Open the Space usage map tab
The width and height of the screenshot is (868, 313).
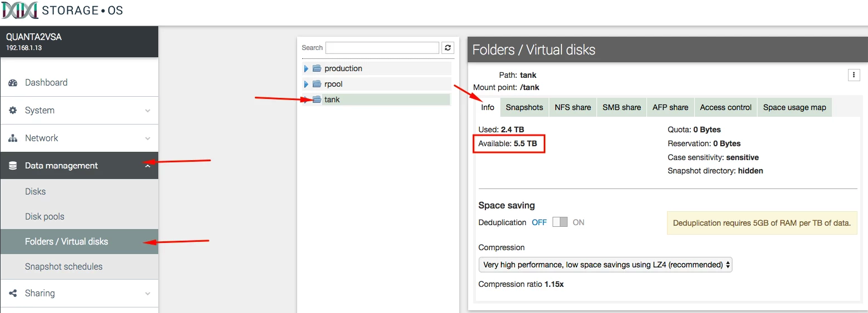794,107
